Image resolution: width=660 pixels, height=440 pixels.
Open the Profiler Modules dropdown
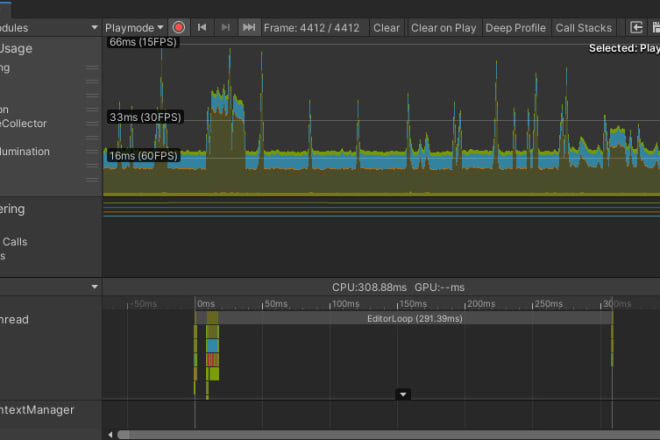(x=50, y=28)
